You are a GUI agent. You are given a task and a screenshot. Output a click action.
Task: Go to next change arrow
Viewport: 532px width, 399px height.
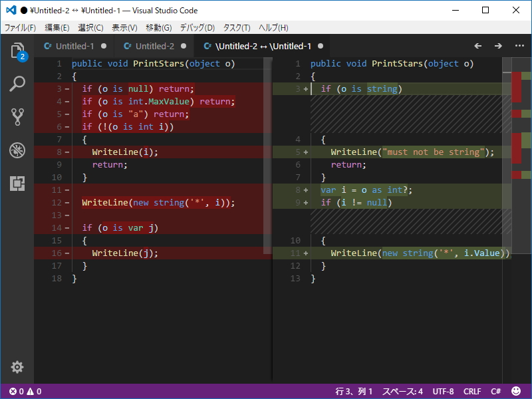[498, 46]
